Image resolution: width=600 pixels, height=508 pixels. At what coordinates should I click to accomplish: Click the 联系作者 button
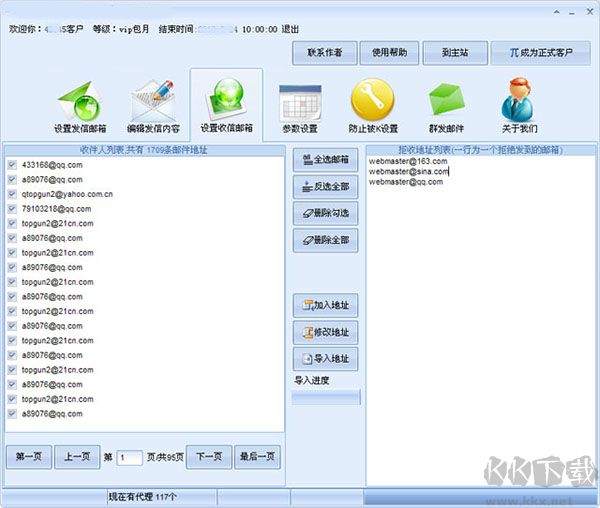pos(325,53)
